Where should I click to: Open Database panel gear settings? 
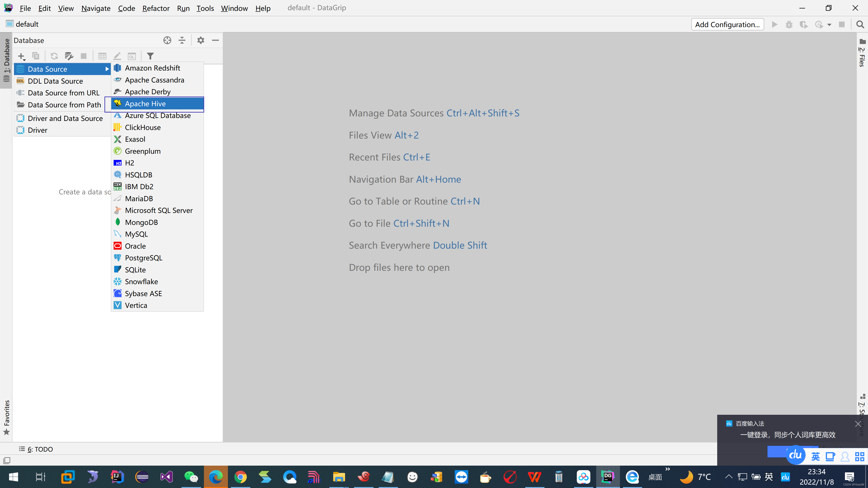(x=201, y=40)
